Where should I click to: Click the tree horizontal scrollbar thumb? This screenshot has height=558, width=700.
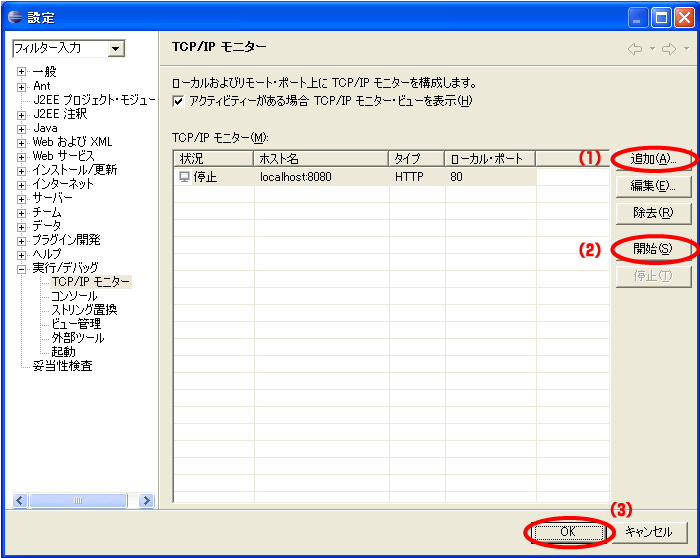(x=78, y=500)
